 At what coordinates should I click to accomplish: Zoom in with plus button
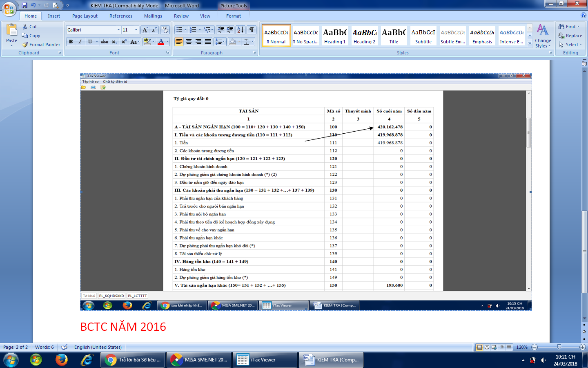coord(583,347)
